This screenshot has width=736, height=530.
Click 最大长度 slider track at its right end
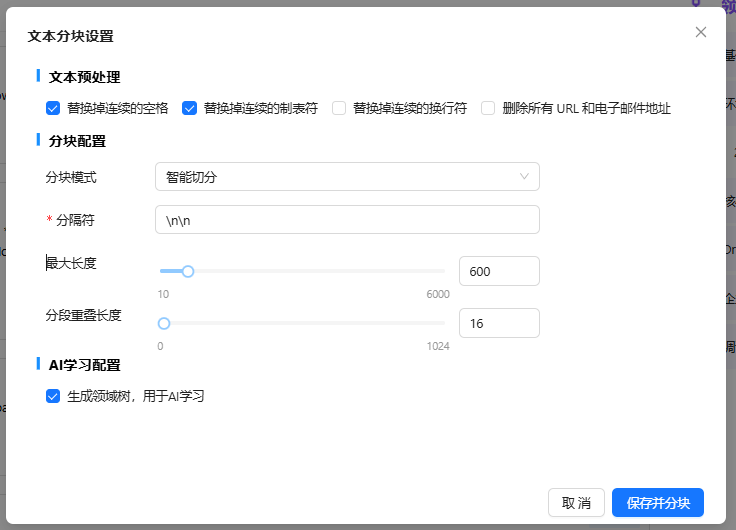coord(443,271)
